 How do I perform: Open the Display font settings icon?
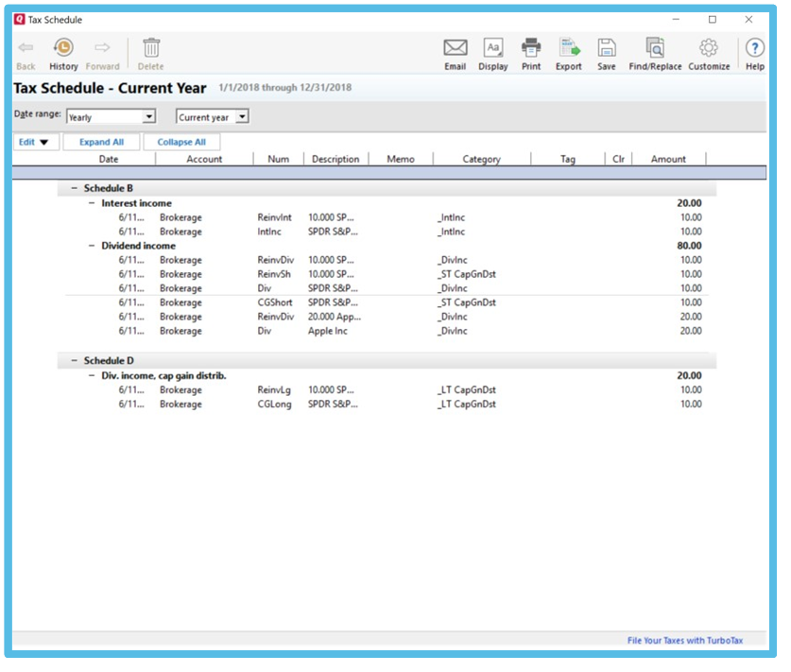click(x=493, y=48)
